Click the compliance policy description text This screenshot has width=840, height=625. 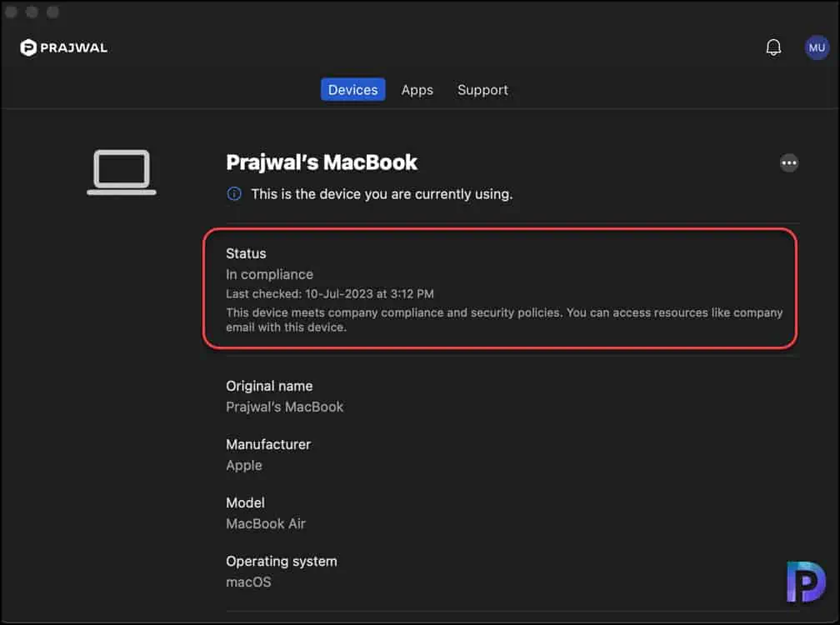[504, 320]
